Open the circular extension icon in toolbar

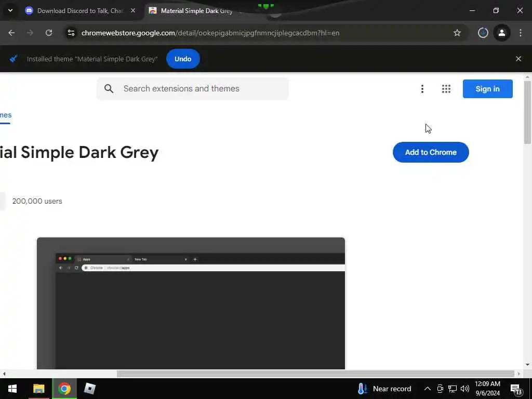pyautogui.click(x=483, y=33)
